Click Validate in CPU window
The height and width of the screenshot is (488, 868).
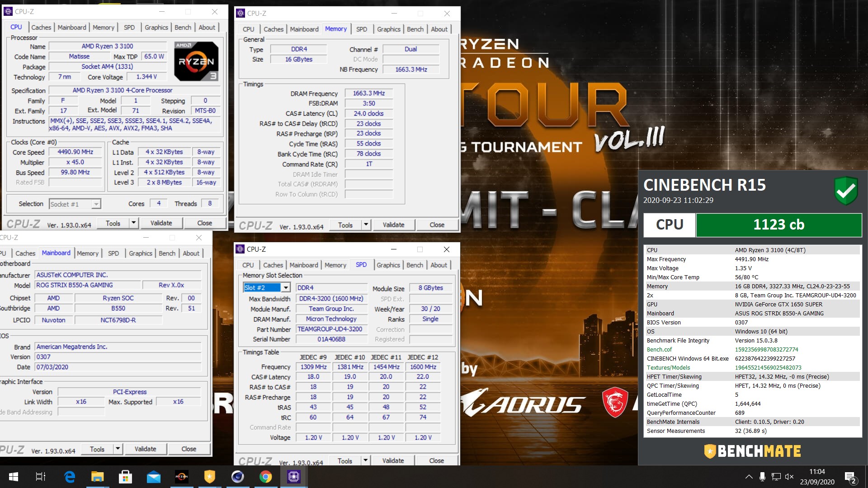point(161,223)
